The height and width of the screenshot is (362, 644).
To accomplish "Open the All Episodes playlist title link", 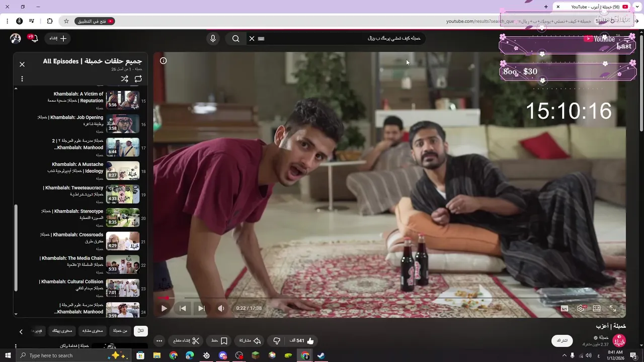I will pos(93,61).
